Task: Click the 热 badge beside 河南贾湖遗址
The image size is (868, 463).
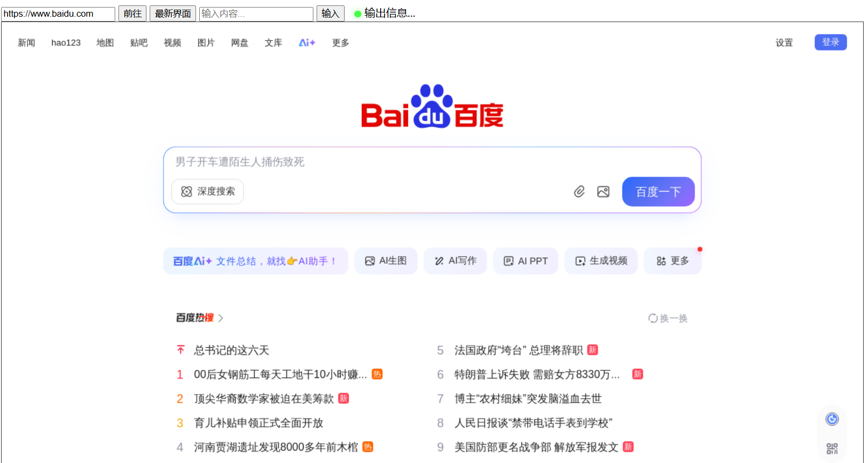Action: [x=368, y=447]
